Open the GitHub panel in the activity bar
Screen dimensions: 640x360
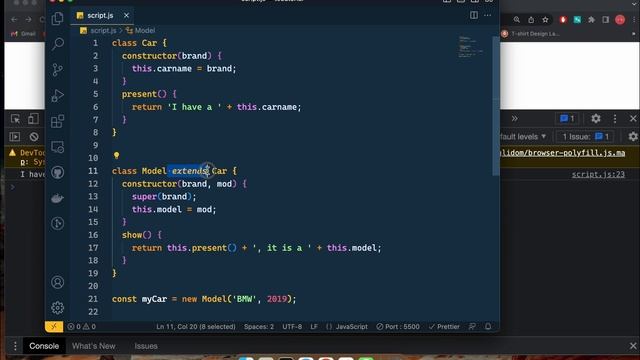pyautogui.click(x=58, y=173)
